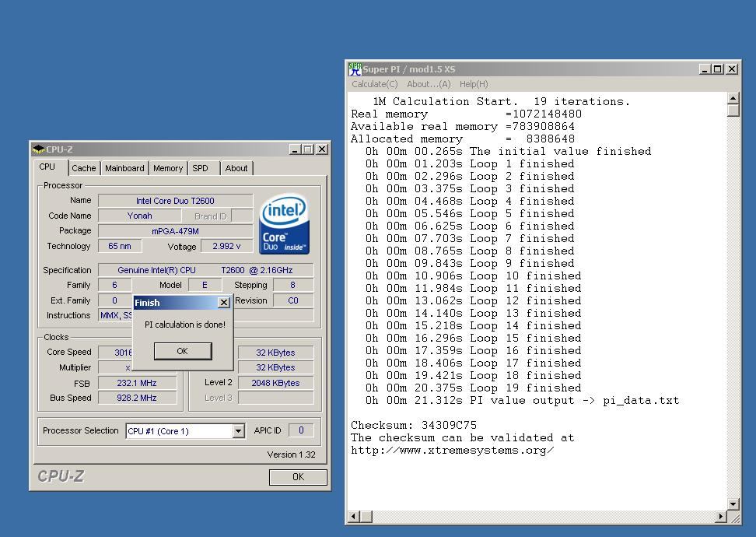Switch to the Mainboard tab in CPU-Z
Screen dimensions: 756x537
124,168
